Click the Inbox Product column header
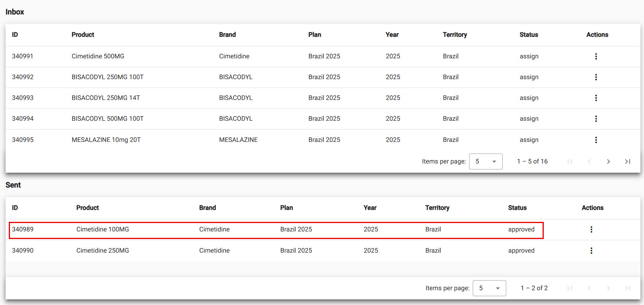The image size is (644, 305). (x=83, y=35)
